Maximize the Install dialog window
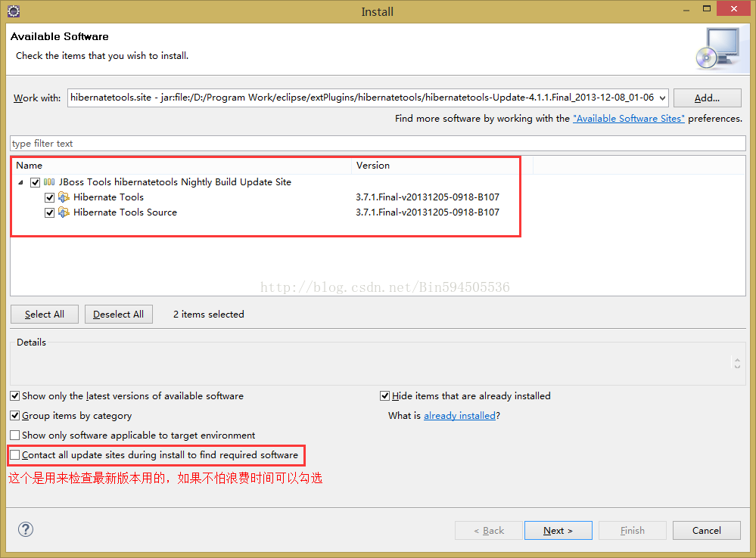 pyautogui.click(x=707, y=8)
